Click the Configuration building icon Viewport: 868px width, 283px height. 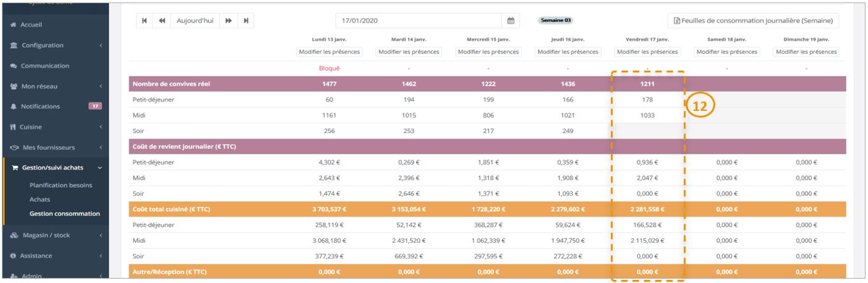(14, 45)
